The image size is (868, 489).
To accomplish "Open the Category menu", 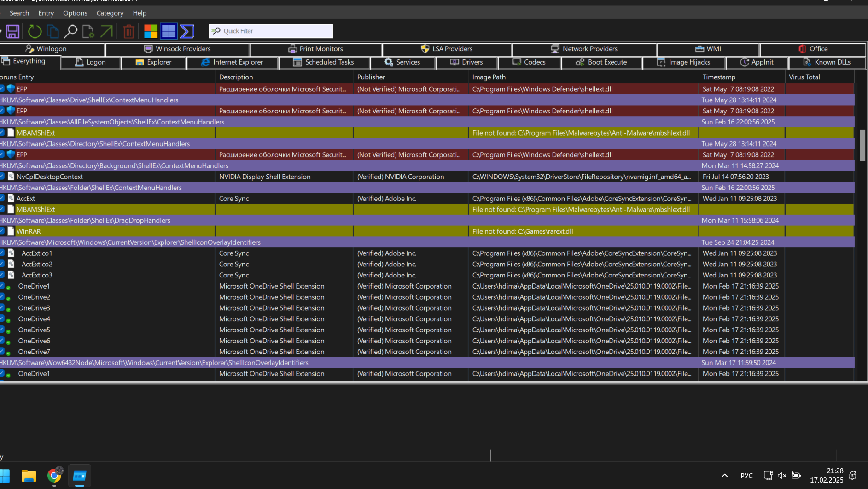I will [110, 13].
